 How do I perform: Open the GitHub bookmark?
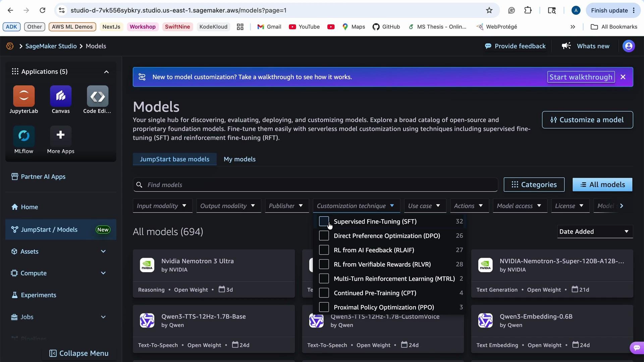point(386,27)
